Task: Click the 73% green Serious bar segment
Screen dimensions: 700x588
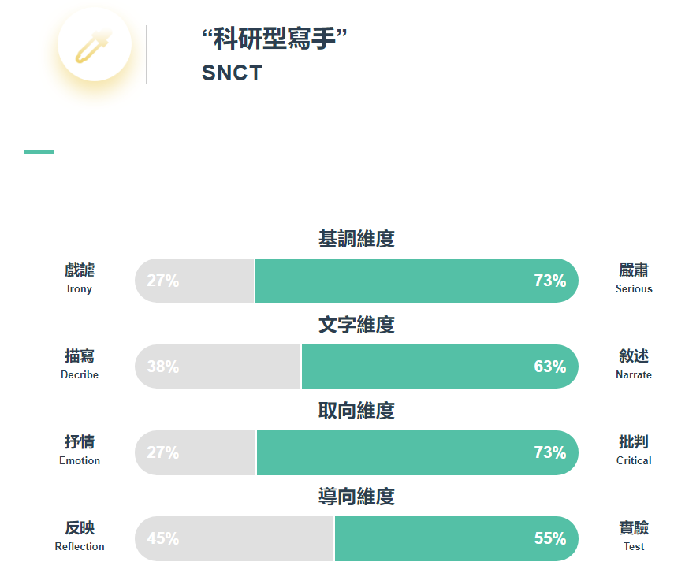Action: coord(416,281)
